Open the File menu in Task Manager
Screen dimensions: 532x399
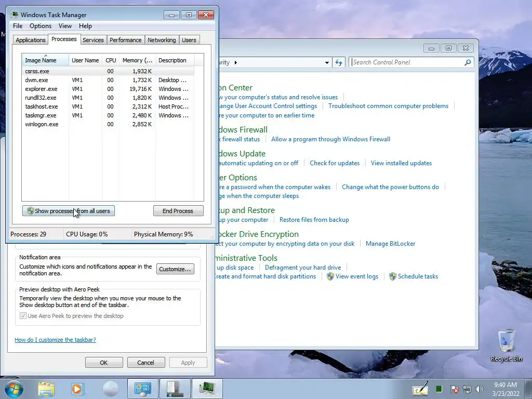click(18, 26)
